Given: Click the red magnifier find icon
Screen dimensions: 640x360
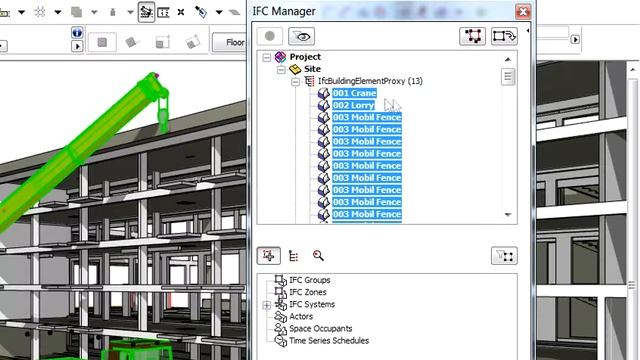Looking at the screenshot, I should click(x=318, y=256).
